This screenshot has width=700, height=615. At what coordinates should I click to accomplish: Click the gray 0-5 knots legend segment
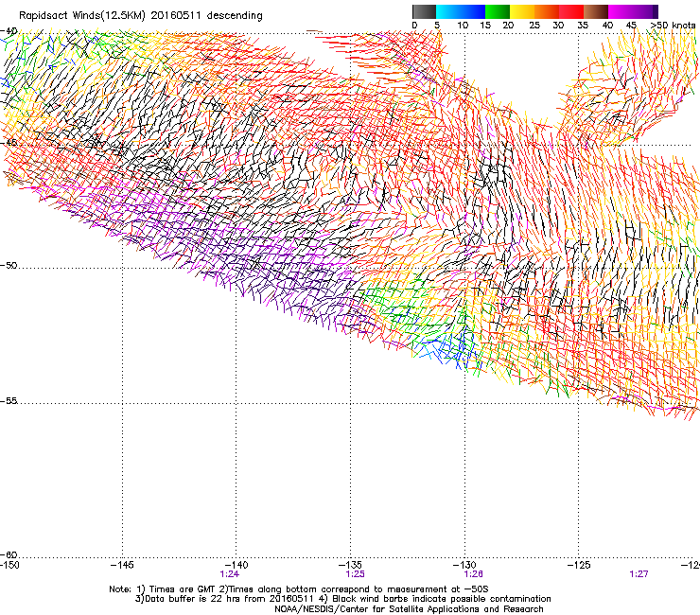pyautogui.click(x=424, y=11)
